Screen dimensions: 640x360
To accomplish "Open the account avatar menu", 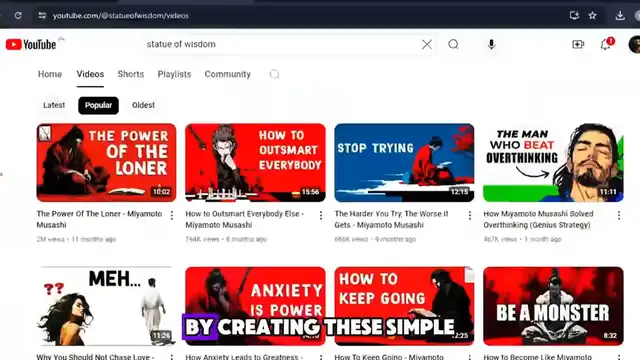I will pos(635,44).
